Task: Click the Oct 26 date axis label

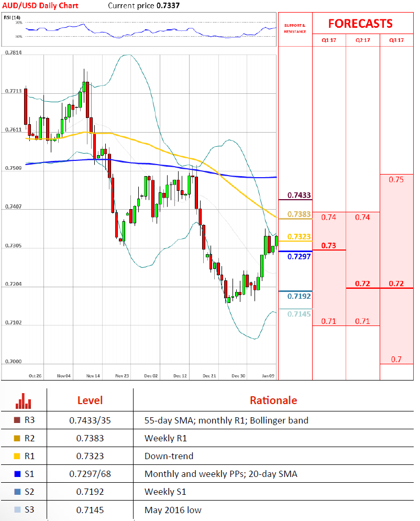Action: coord(35,376)
